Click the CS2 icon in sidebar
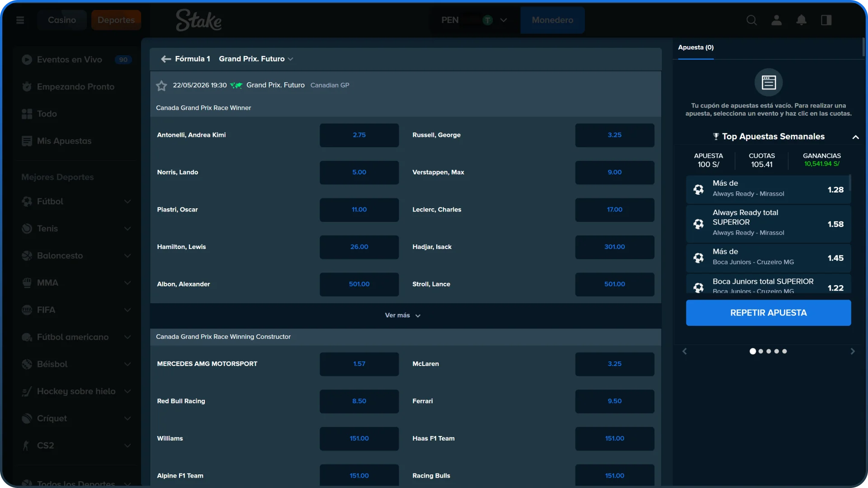The width and height of the screenshot is (868, 488). click(27, 446)
